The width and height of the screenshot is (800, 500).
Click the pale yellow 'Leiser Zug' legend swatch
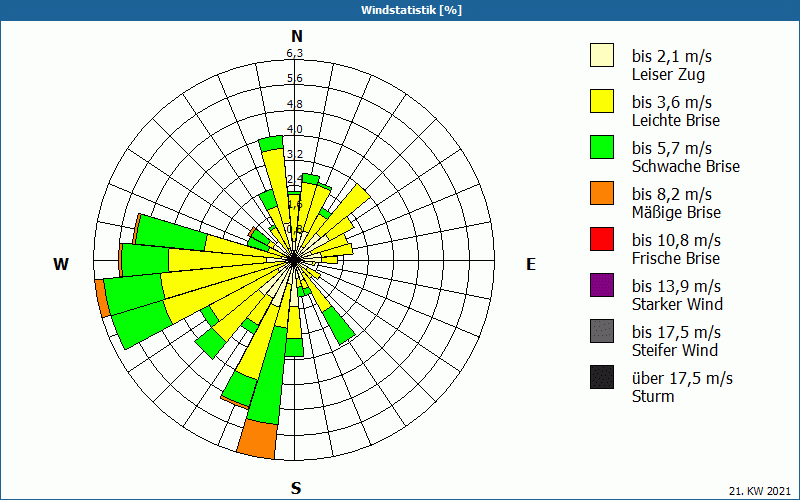pyautogui.click(x=602, y=55)
